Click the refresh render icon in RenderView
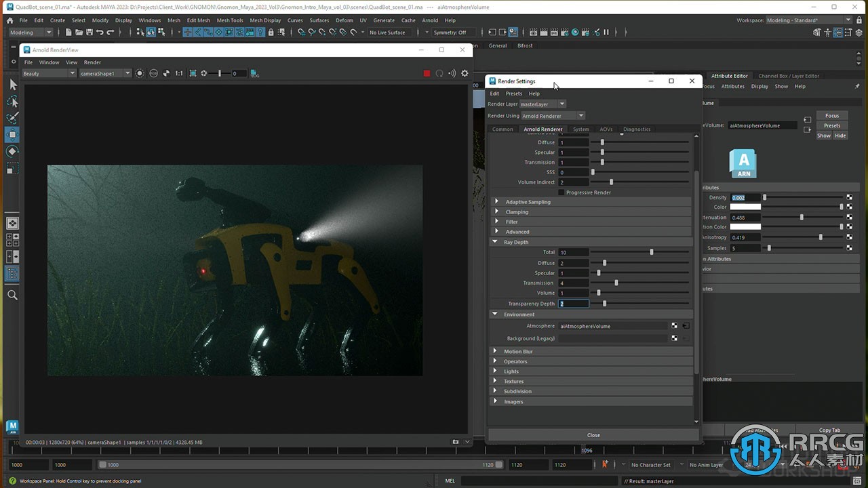Screen dimensions: 868x488 coord(439,73)
